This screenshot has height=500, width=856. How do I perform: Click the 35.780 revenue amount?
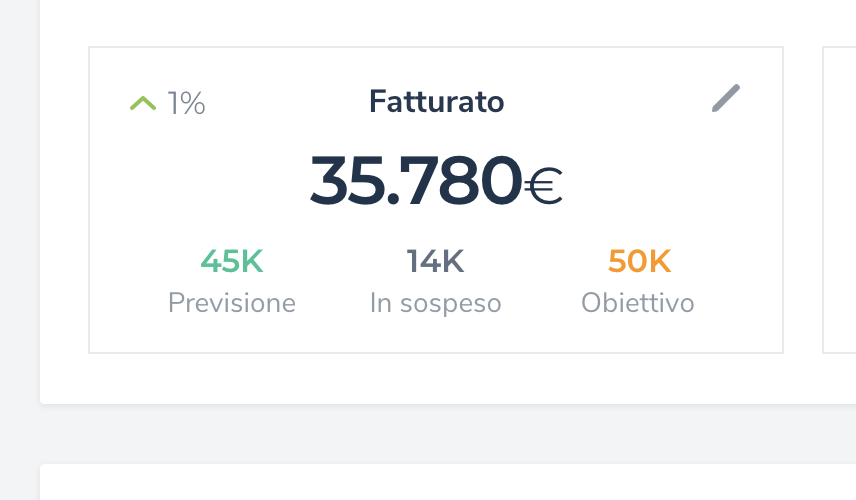pos(415,181)
